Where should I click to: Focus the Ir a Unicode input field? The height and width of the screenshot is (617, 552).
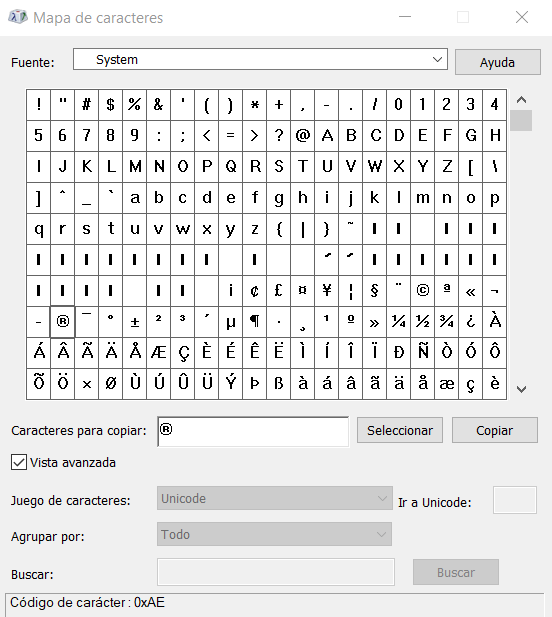(x=515, y=500)
